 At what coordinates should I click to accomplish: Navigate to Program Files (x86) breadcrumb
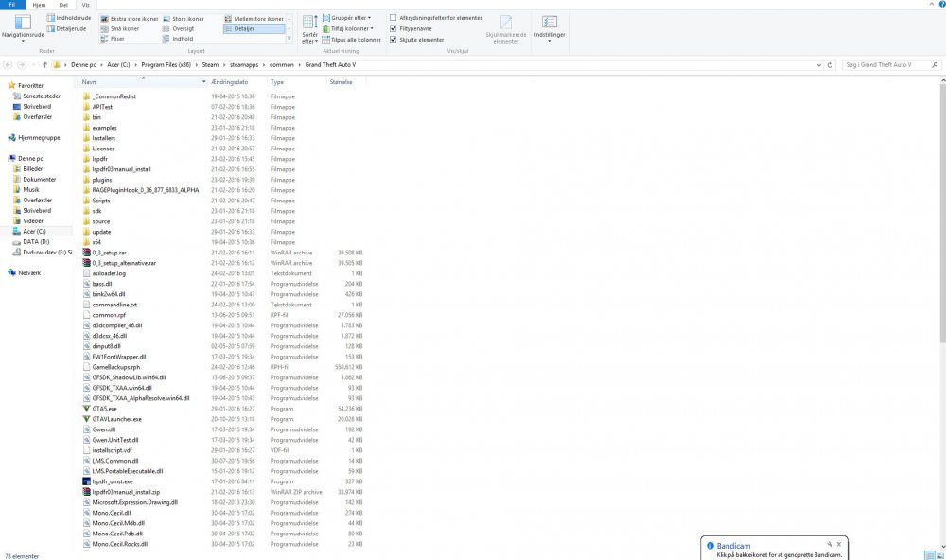[166, 64]
